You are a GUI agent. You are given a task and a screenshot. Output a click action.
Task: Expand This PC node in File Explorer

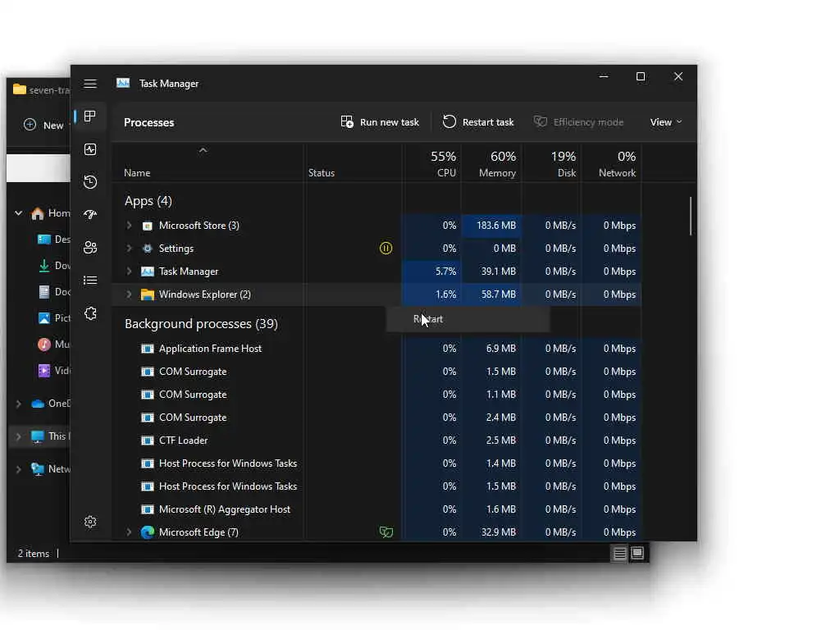click(19, 436)
